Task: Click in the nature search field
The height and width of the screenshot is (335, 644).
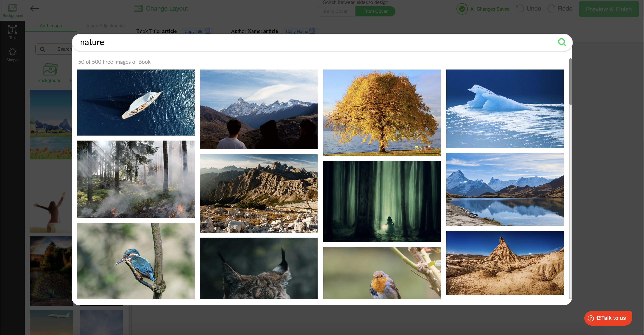Action: click(x=300, y=42)
